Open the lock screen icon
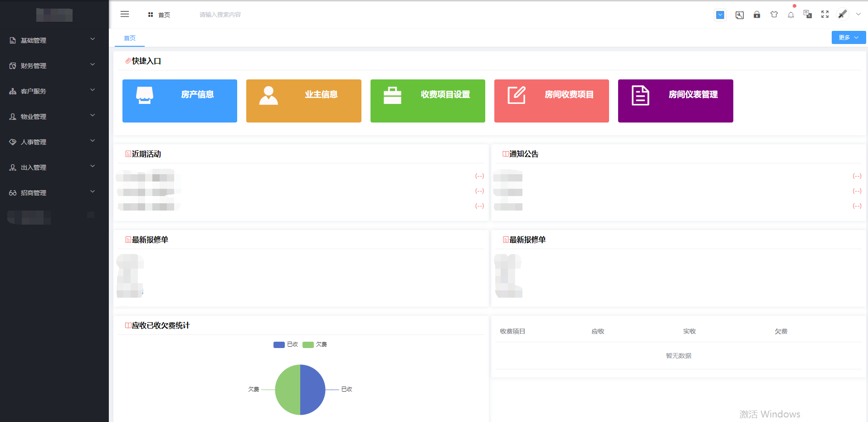 pos(757,15)
